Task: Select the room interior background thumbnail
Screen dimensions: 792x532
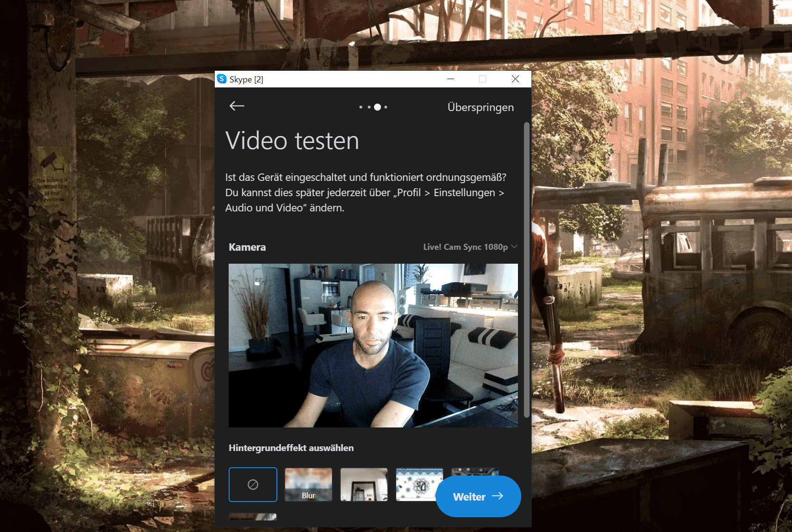Action: click(364, 484)
